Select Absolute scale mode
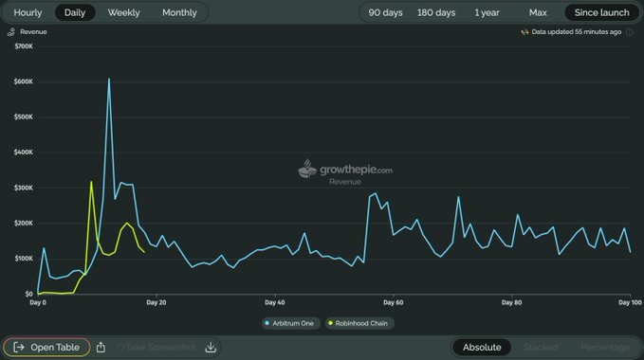644x360 pixels. click(482, 348)
